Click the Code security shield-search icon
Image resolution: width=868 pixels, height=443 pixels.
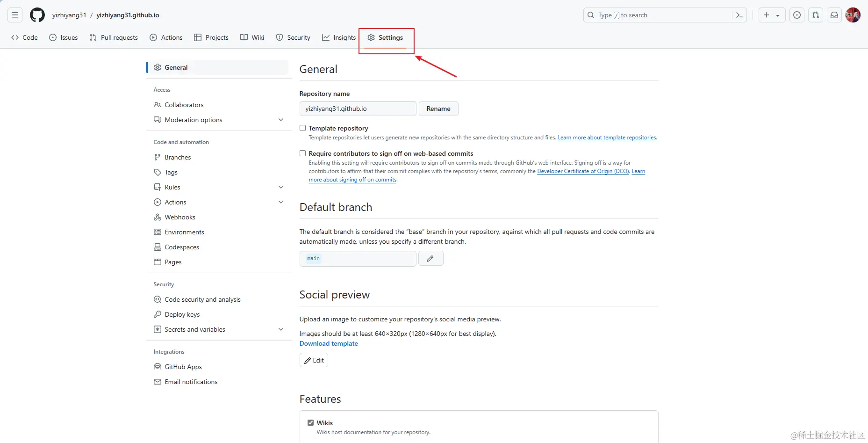point(158,299)
